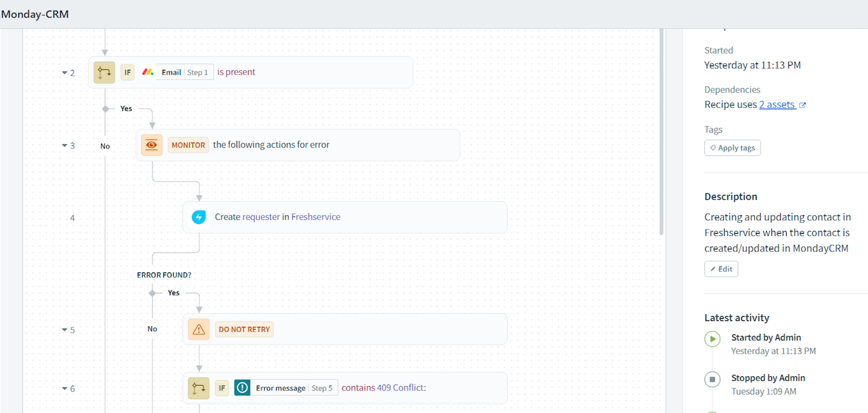
Task: Click the warning triangle icon on step 5
Action: (x=199, y=329)
